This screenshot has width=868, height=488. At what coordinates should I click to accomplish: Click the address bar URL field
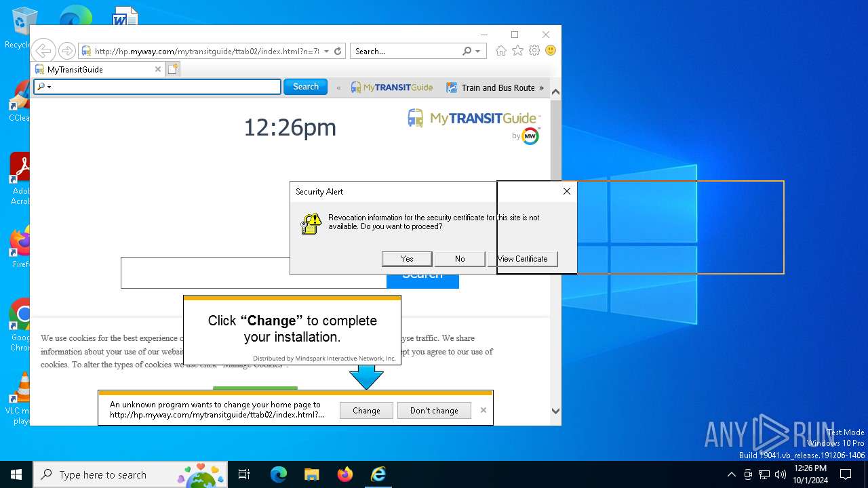[206, 51]
